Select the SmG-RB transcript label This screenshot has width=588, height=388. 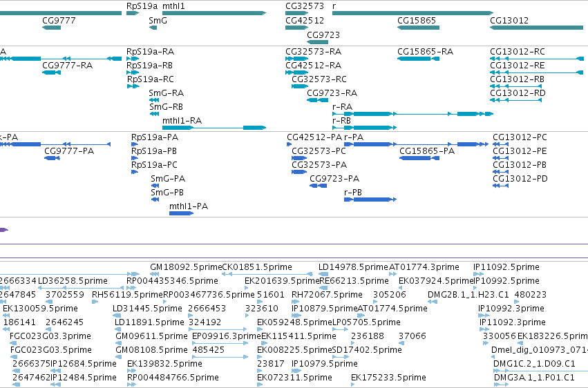tap(166, 107)
